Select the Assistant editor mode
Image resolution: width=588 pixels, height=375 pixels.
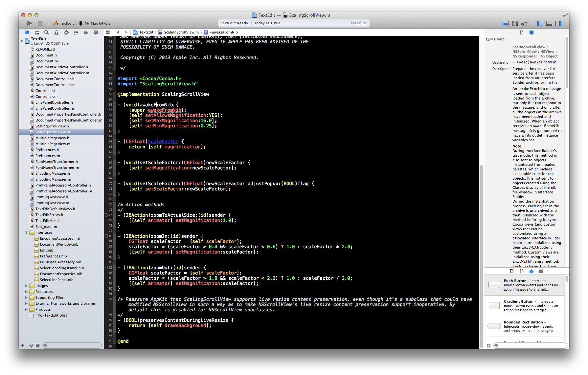coord(515,23)
